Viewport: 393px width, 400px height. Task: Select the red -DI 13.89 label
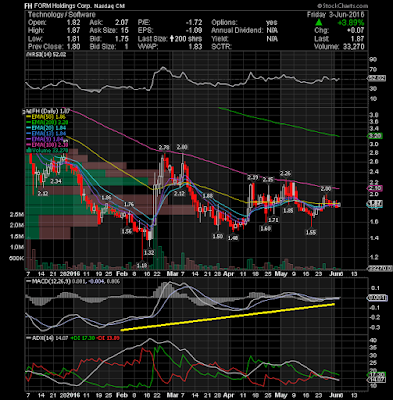pos(108,338)
